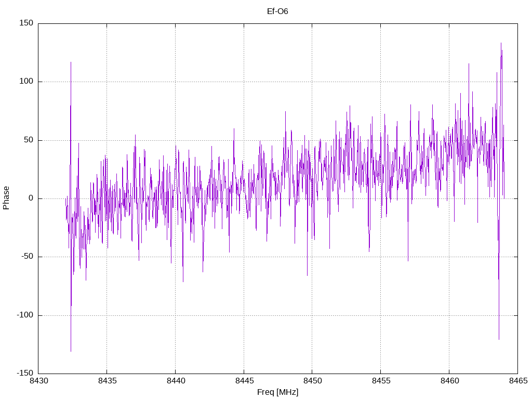Click the 0 y-axis tick label
The image size is (532, 399).
pos(31,198)
